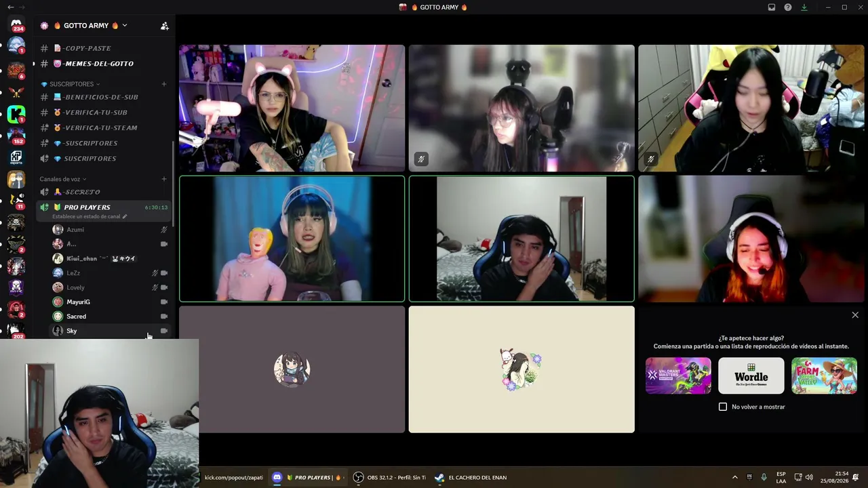The image size is (868, 488).
Task: Open the esports server icon
Action: click(16, 157)
